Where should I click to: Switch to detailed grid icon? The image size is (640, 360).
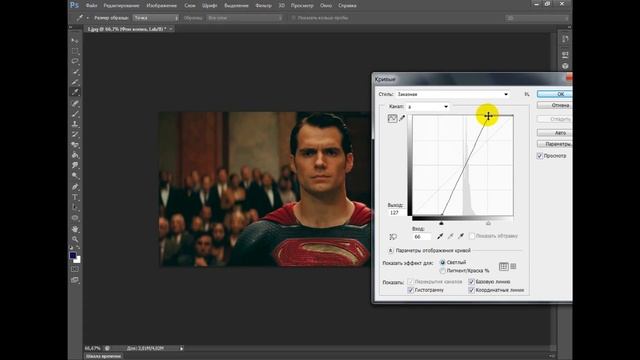click(x=513, y=266)
